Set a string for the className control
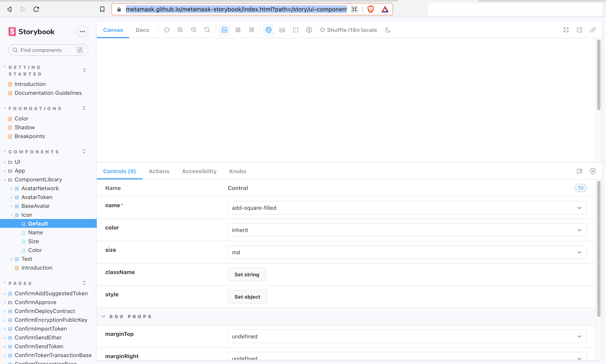Image resolution: width=606 pixels, height=364 pixels. (x=247, y=274)
